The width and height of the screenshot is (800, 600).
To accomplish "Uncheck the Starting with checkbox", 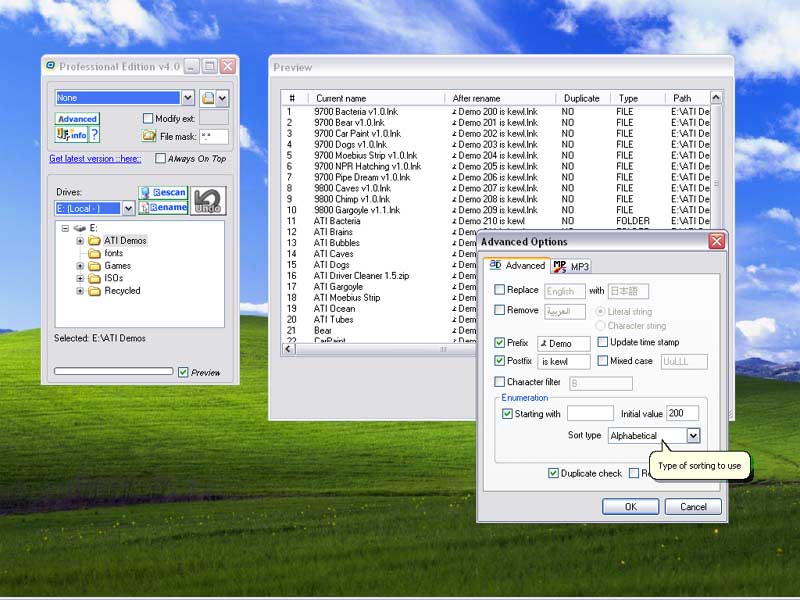I will (x=507, y=414).
